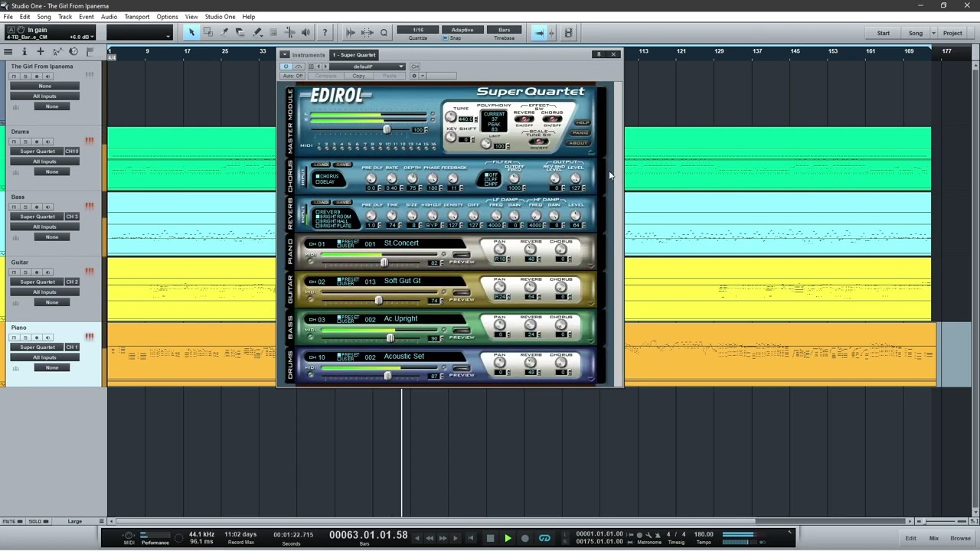Click the Play transport button
The width and height of the screenshot is (980, 551).
click(x=508, y=539)
